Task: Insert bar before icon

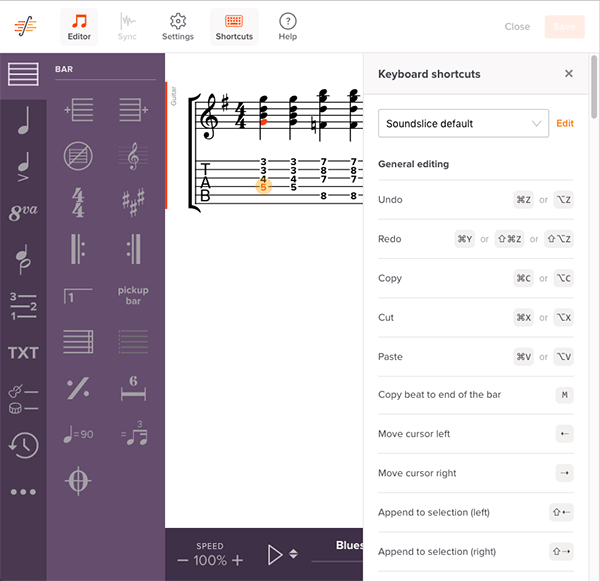Action: coord(78,110)
